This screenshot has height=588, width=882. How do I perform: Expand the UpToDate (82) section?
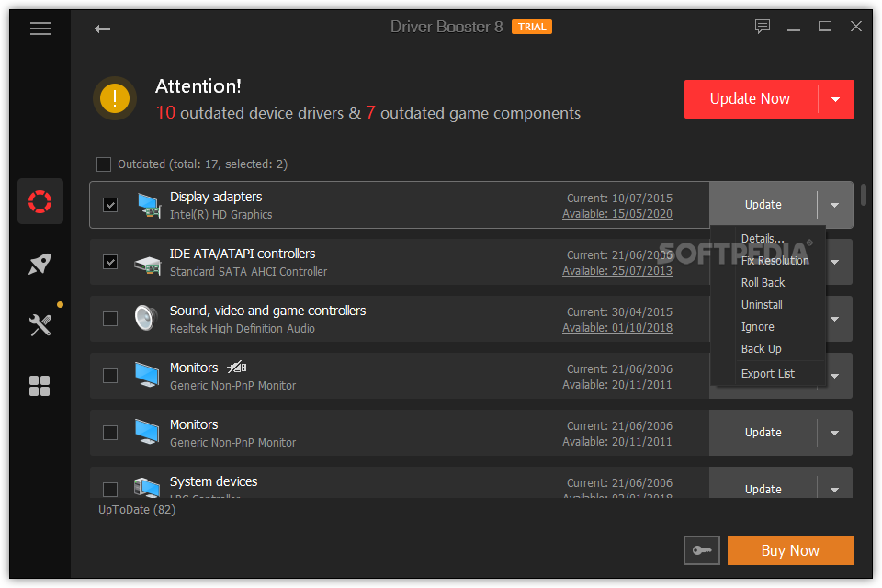[137, 510]
